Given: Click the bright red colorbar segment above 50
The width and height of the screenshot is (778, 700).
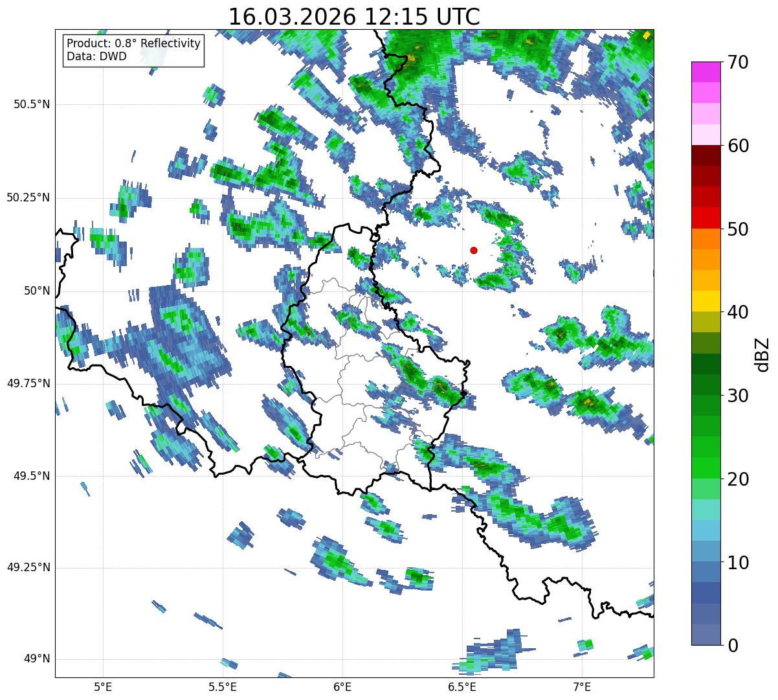Looking at the screenshot, I should point(705,218).
